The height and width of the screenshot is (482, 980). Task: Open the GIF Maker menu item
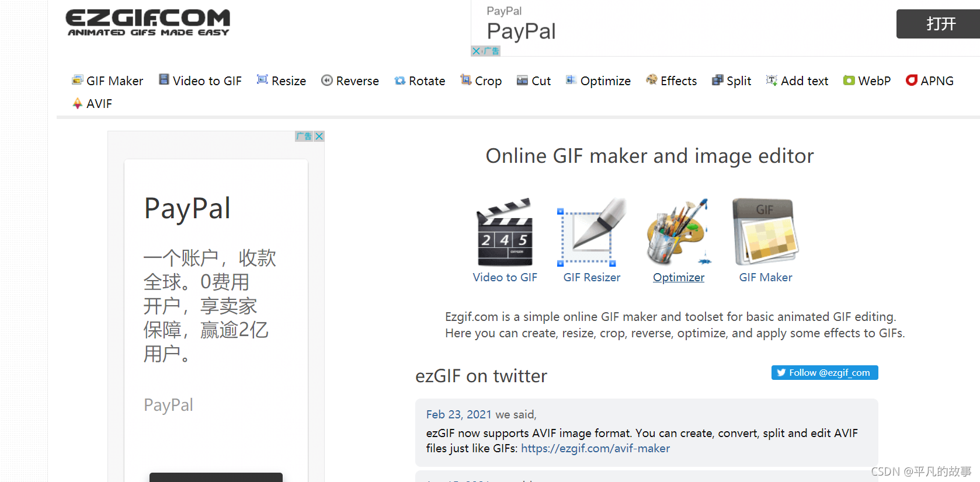coord(114,81)
